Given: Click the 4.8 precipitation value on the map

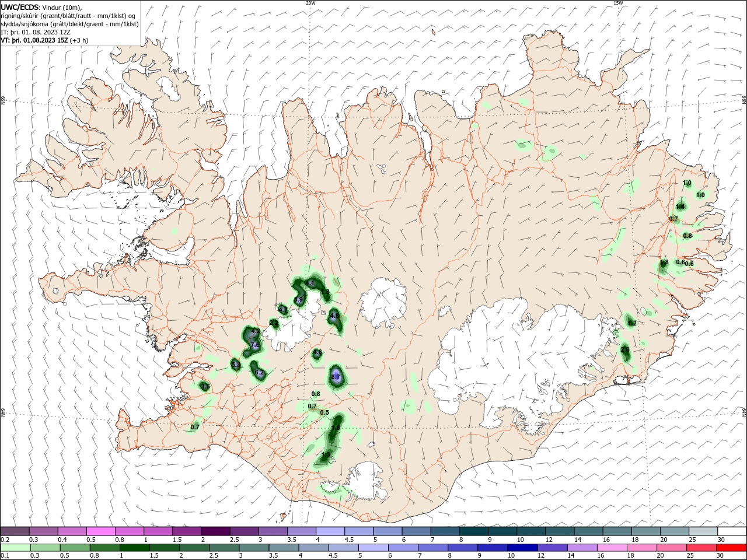Looking at the screenshot, I should point(334,316).
